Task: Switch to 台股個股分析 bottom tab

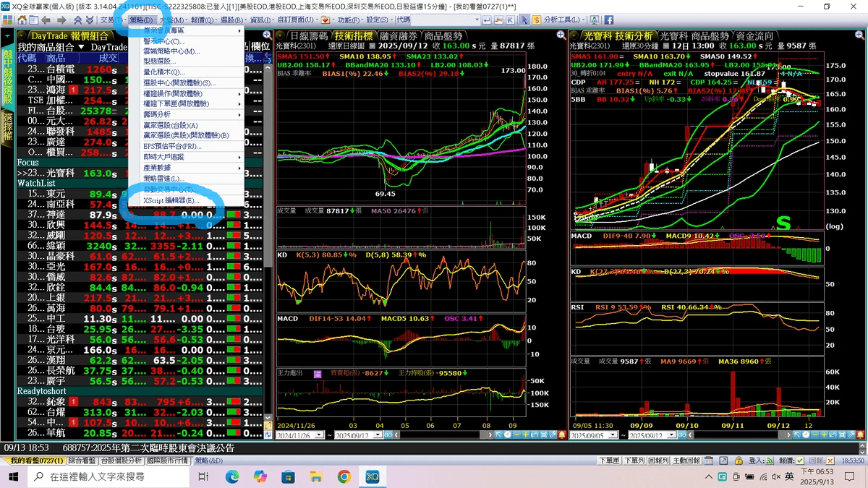Action: pos(120,461)
